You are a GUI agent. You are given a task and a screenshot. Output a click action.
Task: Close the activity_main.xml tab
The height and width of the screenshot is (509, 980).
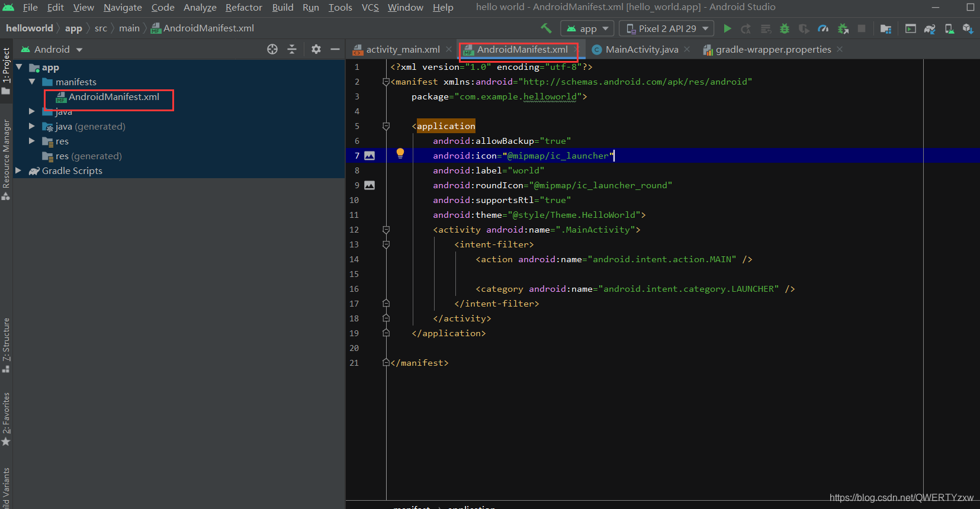pyautogui.click(x=449, y=49)
